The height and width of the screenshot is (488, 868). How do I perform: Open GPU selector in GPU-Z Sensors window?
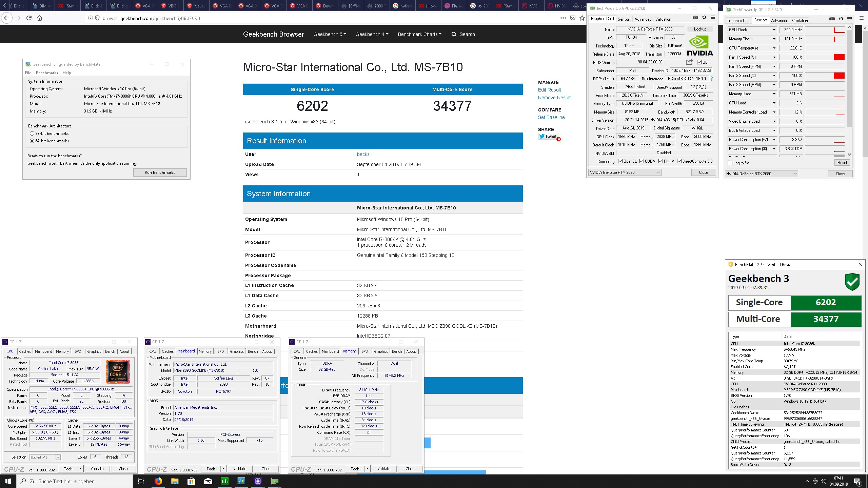tap(762, 174)
